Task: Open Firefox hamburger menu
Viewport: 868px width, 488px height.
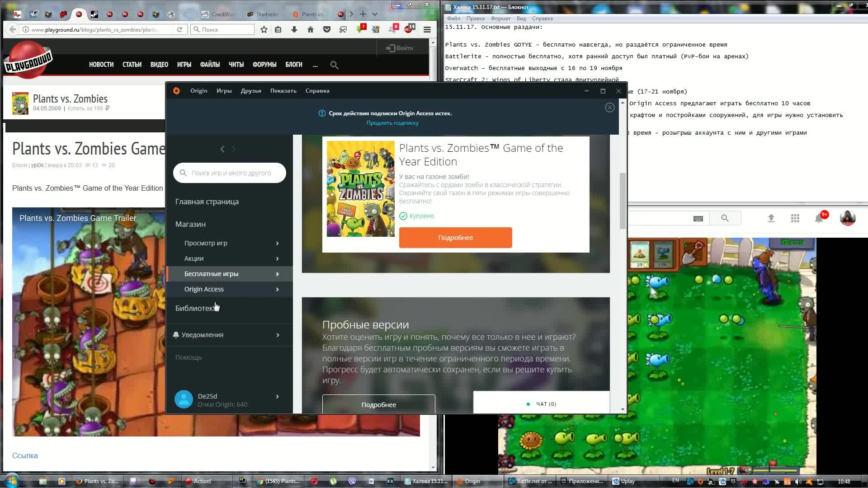Action: [427, 29]
